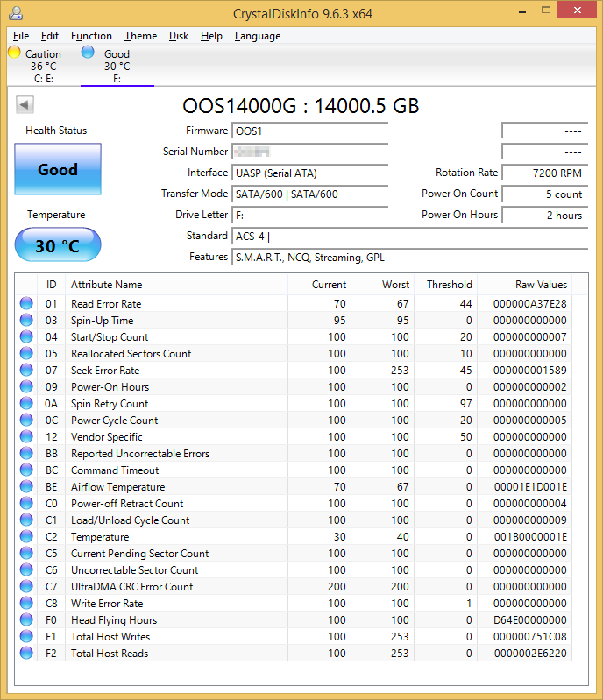Click status orb of Power Cycle Count row

(26, 421)
